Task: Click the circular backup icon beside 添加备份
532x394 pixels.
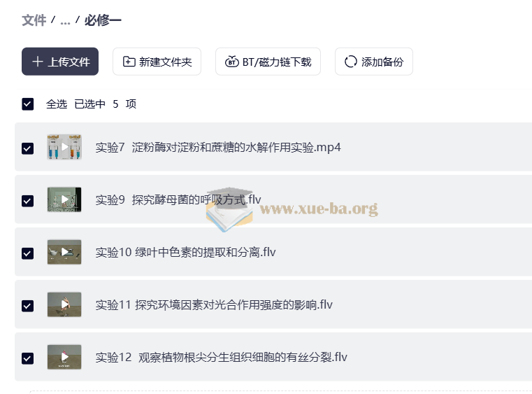Action: click(x=350, y=62)
